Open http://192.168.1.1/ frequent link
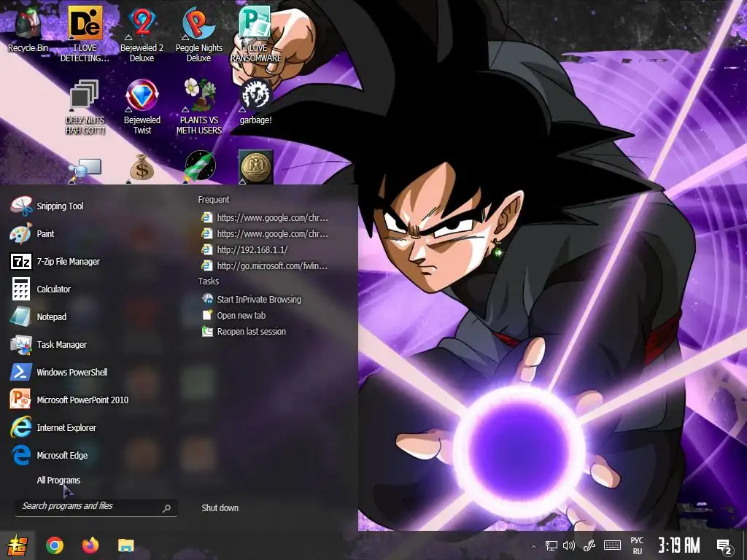 [245, 249]
